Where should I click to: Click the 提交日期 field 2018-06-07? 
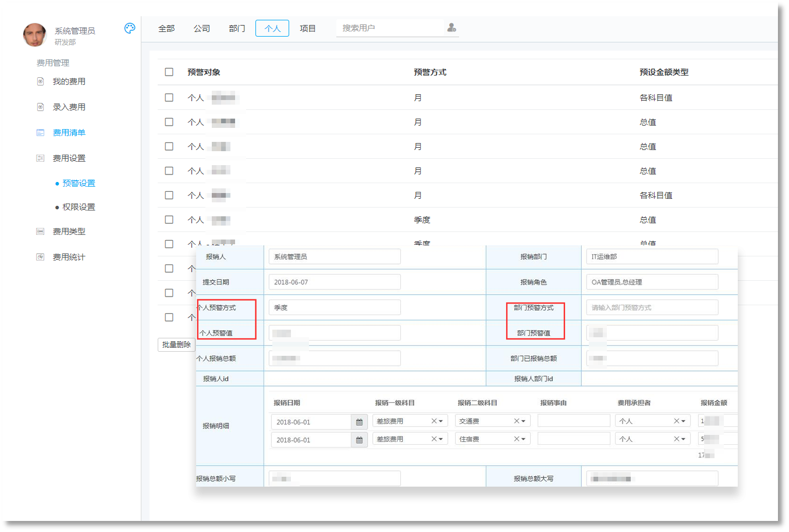click(x=335, y=282)
